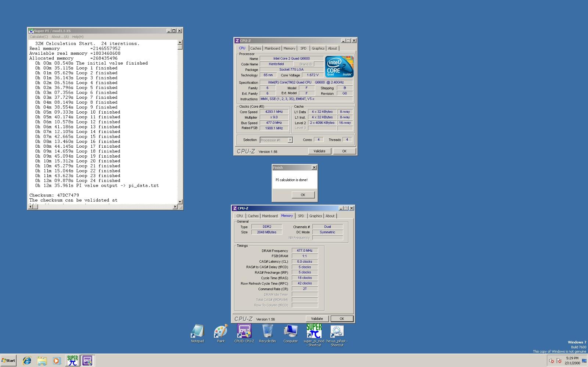
Task: Click Validate in the lower CPU-Z window
Action: tap(317, 319)
